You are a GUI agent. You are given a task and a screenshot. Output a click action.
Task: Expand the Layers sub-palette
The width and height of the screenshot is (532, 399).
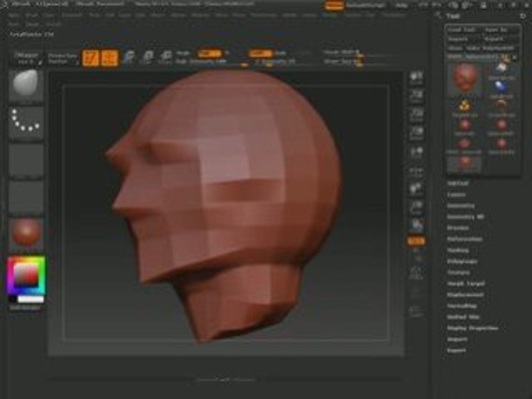(456, 195)
